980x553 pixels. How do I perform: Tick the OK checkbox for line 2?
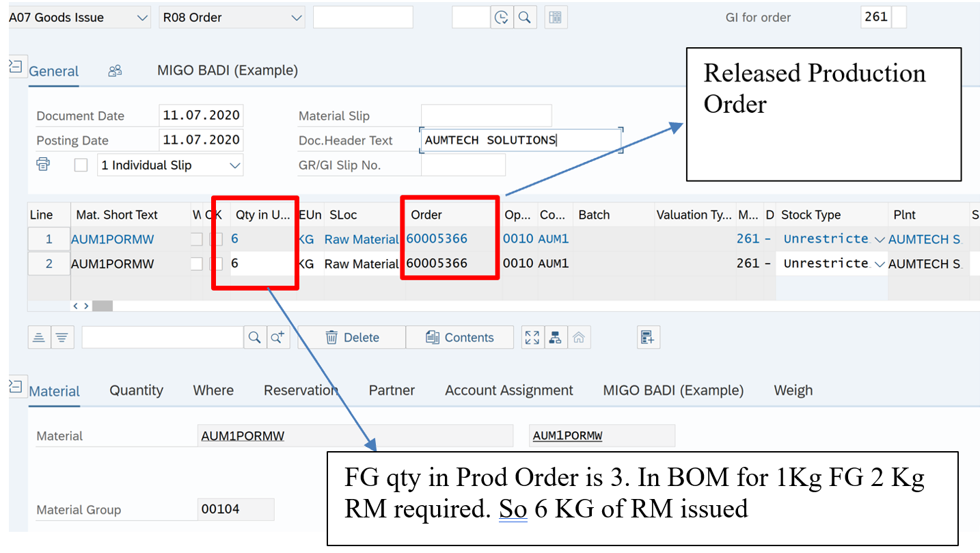[217, 264]
